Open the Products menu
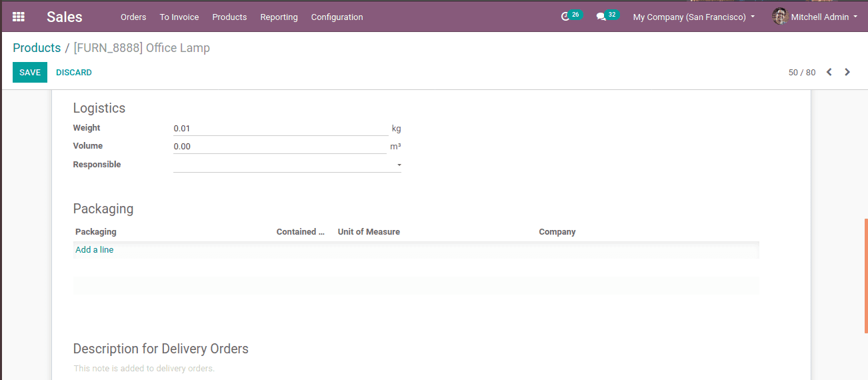Viewport: 868px width, 380px height. [229, 17]
